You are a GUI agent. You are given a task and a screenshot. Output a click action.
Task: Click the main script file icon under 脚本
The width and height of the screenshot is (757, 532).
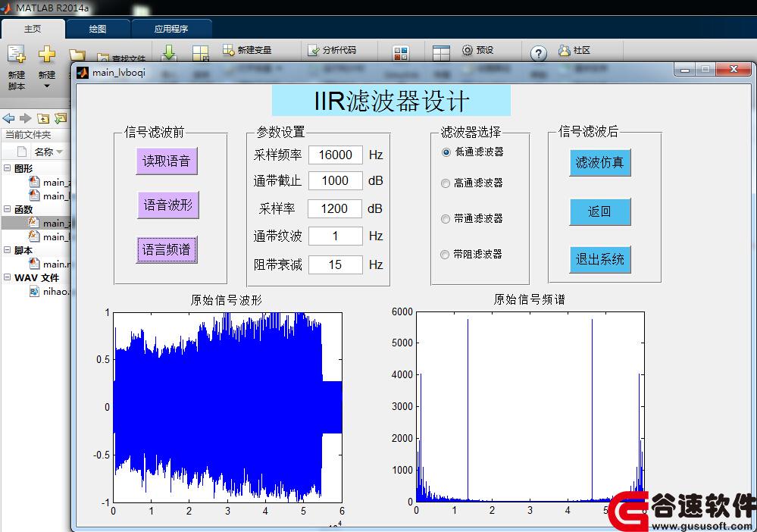[x=34, y=264]
